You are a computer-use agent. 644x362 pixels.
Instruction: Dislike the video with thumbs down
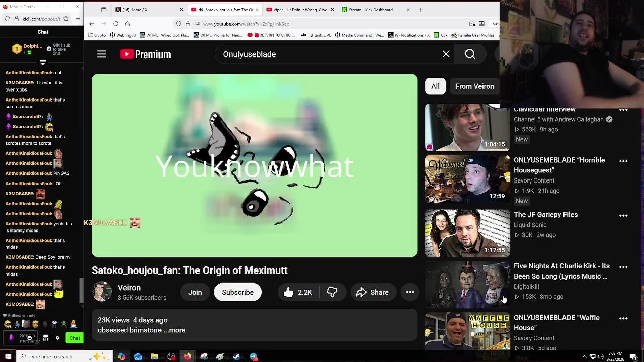click(332, 292)
